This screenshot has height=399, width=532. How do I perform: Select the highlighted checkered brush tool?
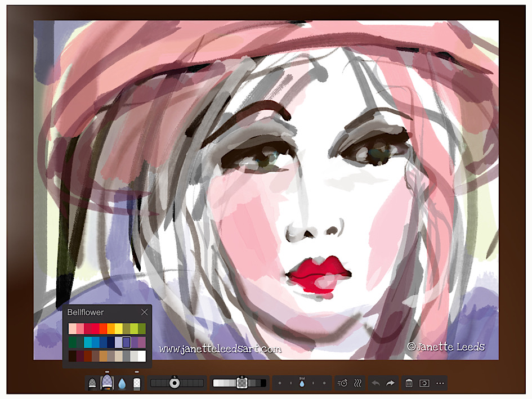click(x=107, y=383)
